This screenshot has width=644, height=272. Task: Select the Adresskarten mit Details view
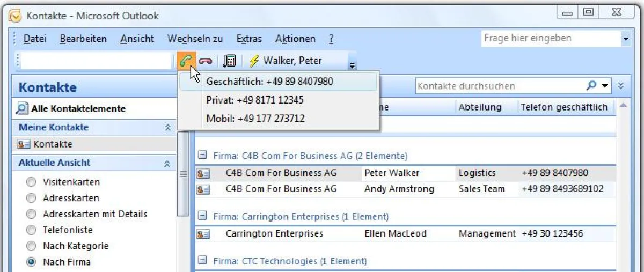click(x=31, y=214)
